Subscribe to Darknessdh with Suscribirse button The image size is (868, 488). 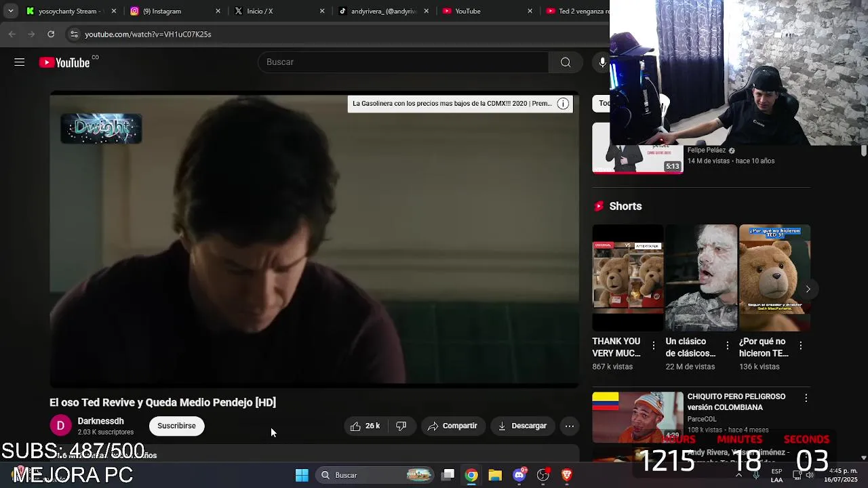coord(176,426)
